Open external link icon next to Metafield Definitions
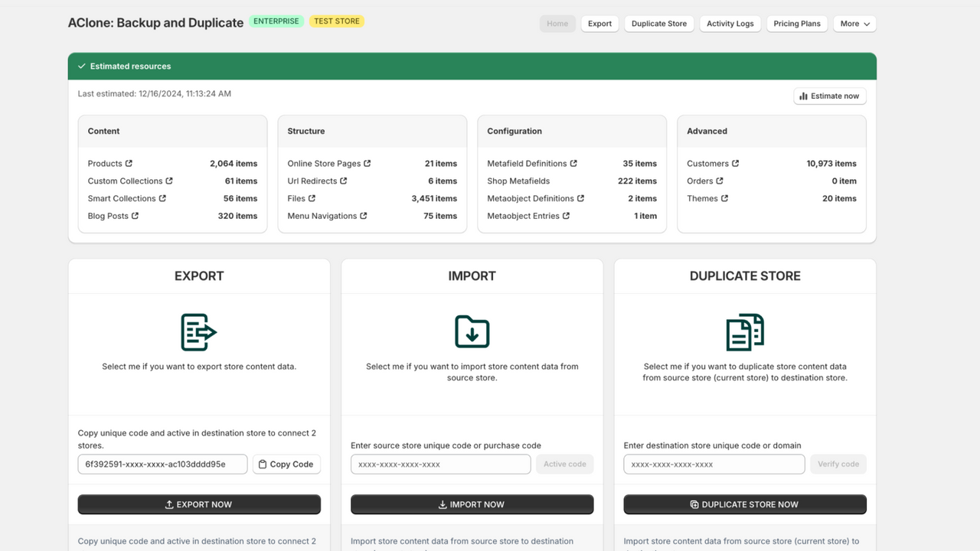This screenshot has width=980, height=551. click(573, 163)
